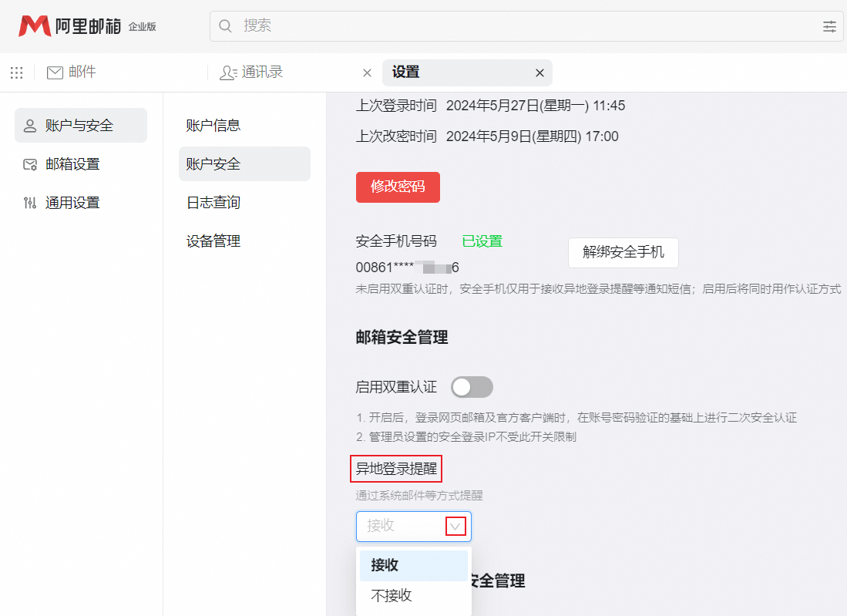Click into the 搜索 input field
847x616 pixels.
click(524, 26)
